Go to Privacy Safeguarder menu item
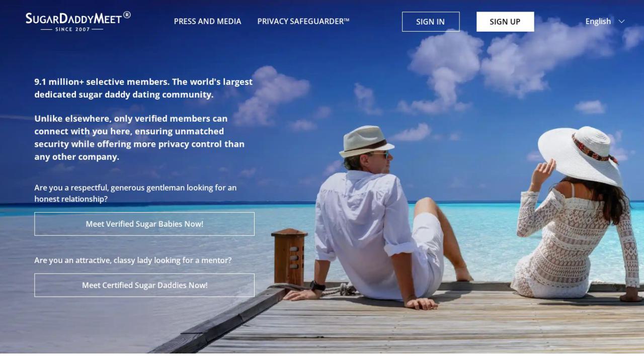 (x=303, y=22)
